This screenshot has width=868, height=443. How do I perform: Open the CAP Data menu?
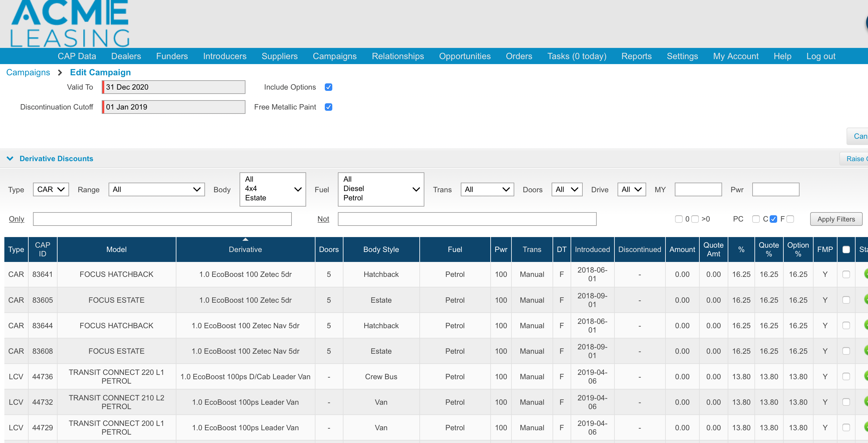tap(77, 56)
